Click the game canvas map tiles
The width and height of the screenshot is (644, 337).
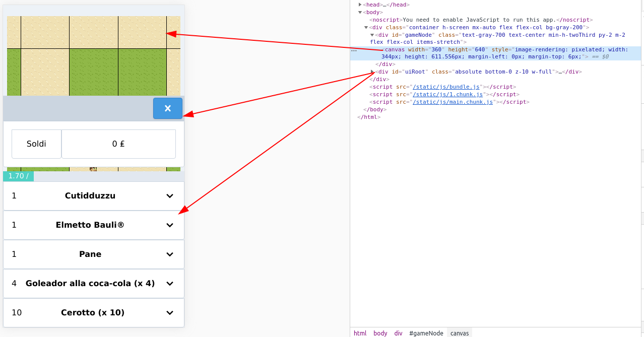tap(94, 55)
